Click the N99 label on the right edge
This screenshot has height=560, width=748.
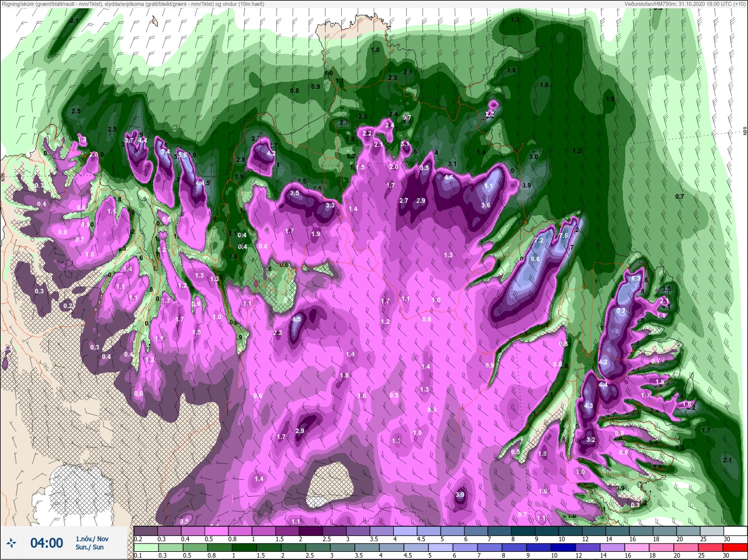tap(745, 132)
